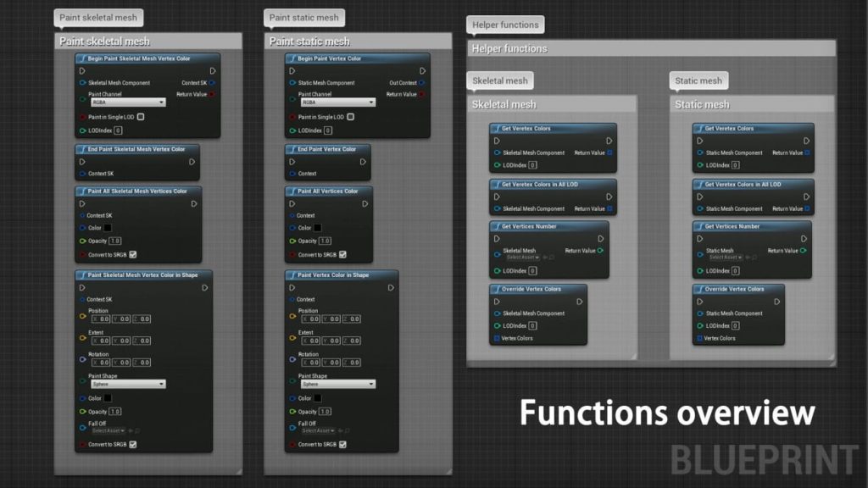Screen dimensions: 868x488
Task: Open Paint Channel RGBA dropdown on Begin Paint Vertex Color node
Action: tap(337, 103)
